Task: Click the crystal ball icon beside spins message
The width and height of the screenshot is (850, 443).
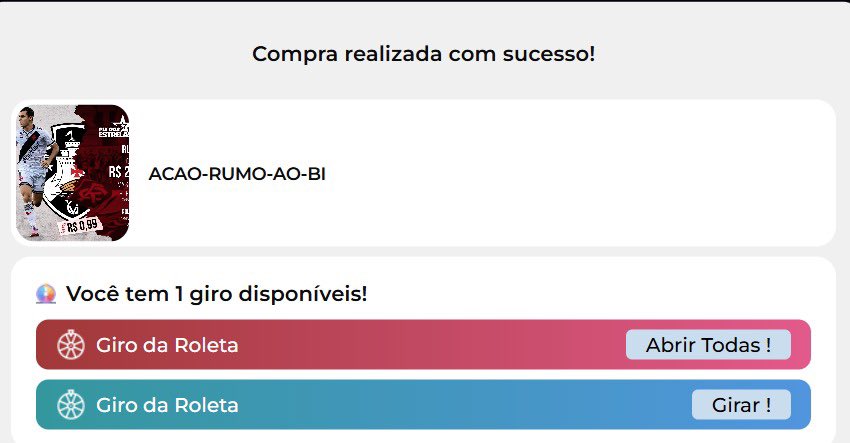Action: tap(46, 294)
